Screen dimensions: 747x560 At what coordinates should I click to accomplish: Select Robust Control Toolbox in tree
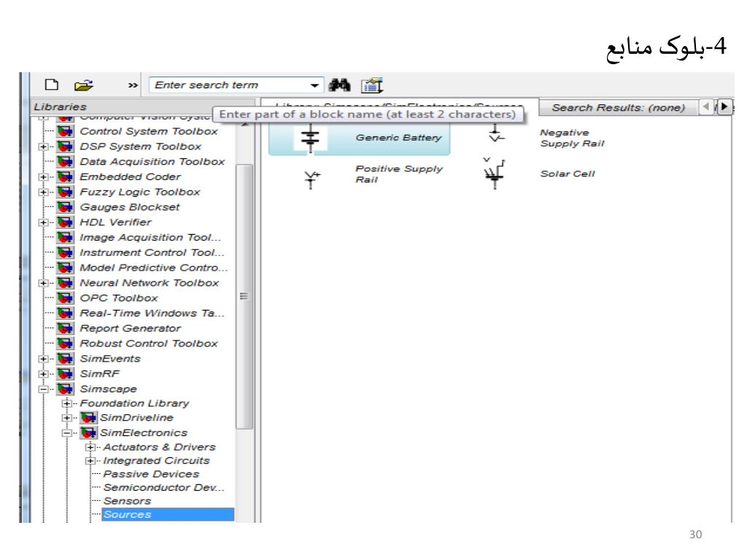point(149,343)
